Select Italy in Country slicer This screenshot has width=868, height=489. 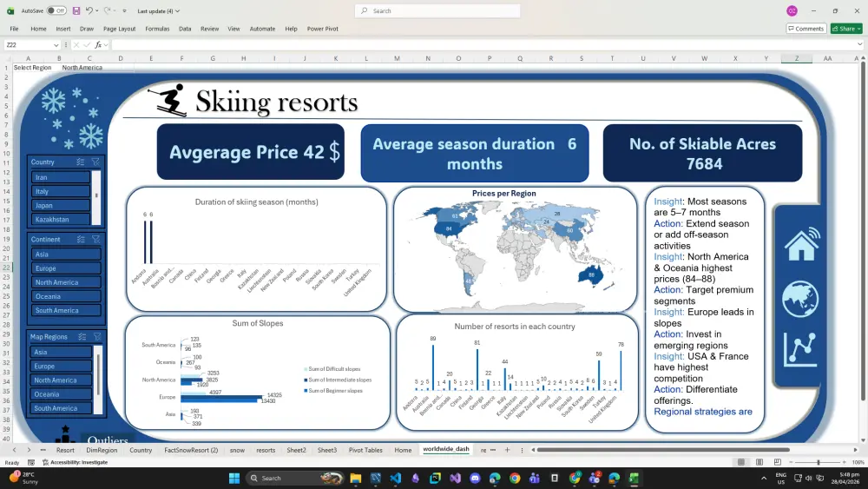tap(61, 191)
